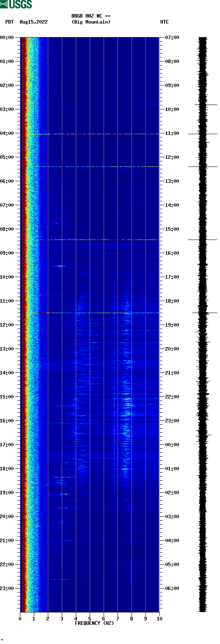
Task: Click the bright 3 Hz spot near 09:30
Action: tap(61, 266)
